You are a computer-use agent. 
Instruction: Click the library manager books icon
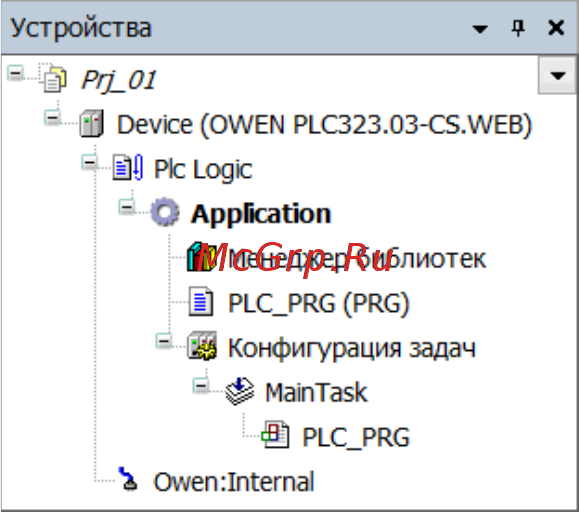[x=201, y=257]
